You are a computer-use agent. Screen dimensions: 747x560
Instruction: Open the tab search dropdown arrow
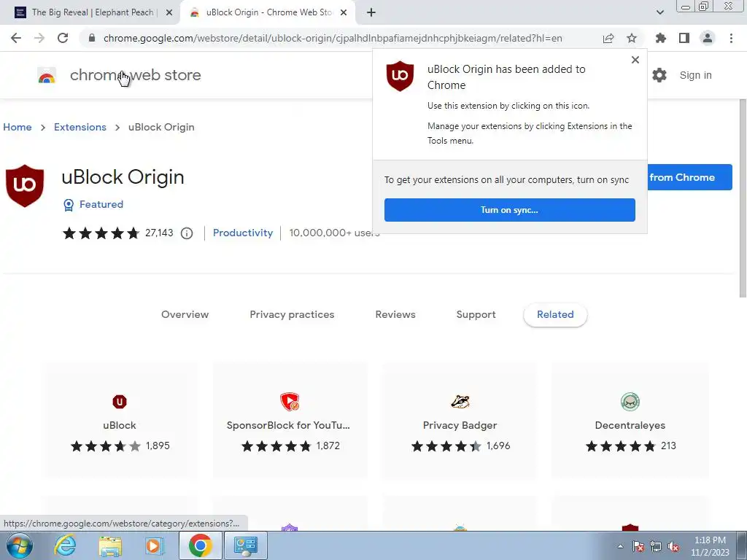(x=659, y=12)
